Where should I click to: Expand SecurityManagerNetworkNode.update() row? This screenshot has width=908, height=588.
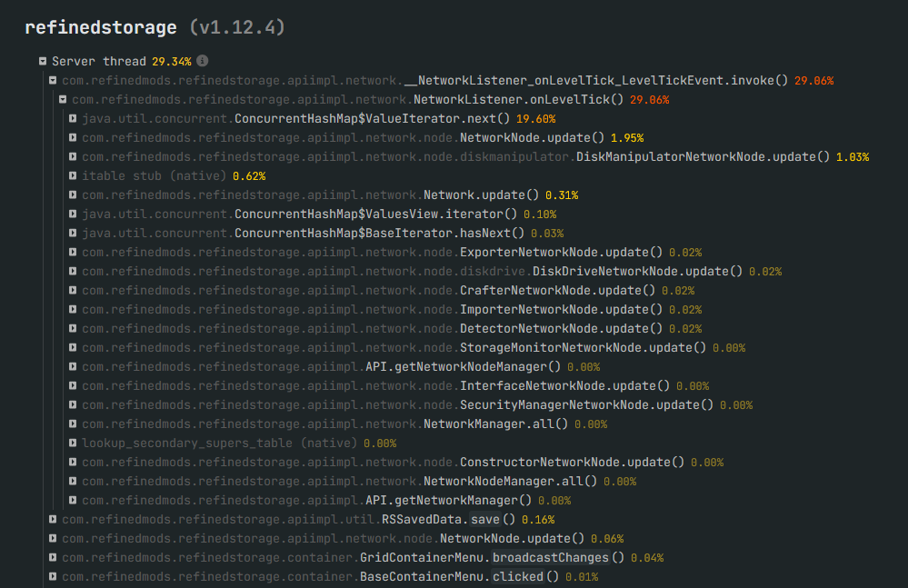click(x=73, y=405)
